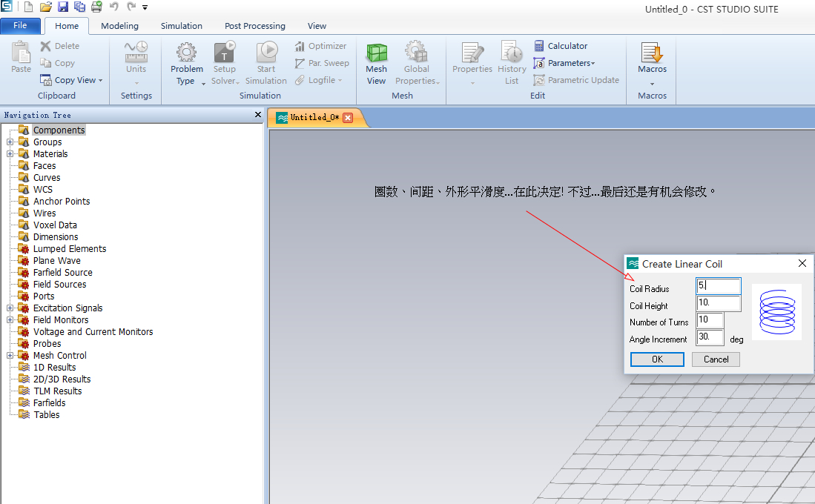Viewport: 815px width, 504px height.
Task: Open the Macros menu icon
Action: pos(653,53)
